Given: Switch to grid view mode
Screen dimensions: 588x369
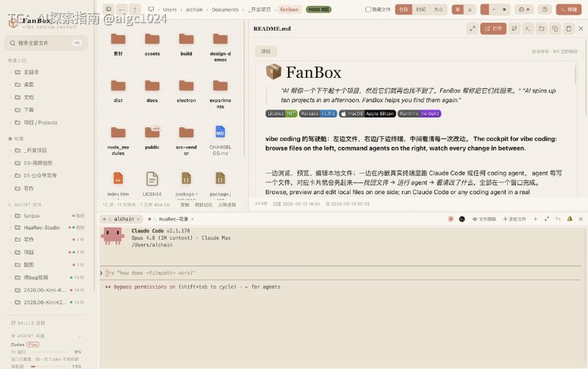Looking at the screenshot, I should [457, 10].
